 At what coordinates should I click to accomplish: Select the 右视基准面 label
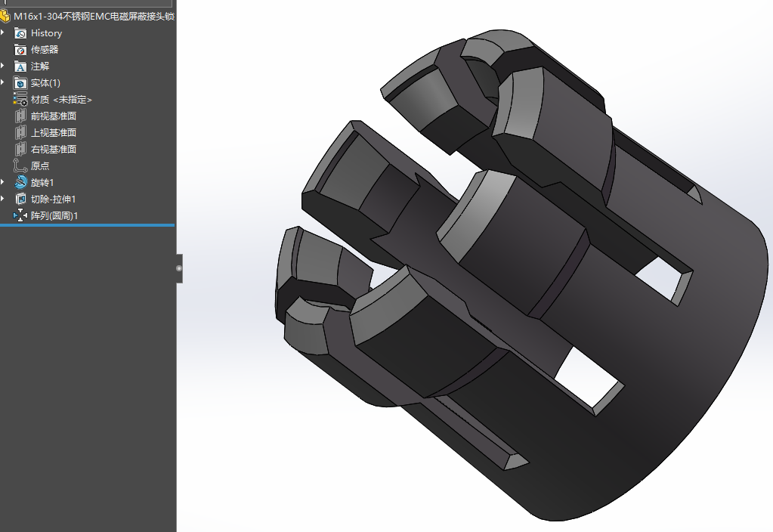53,150
